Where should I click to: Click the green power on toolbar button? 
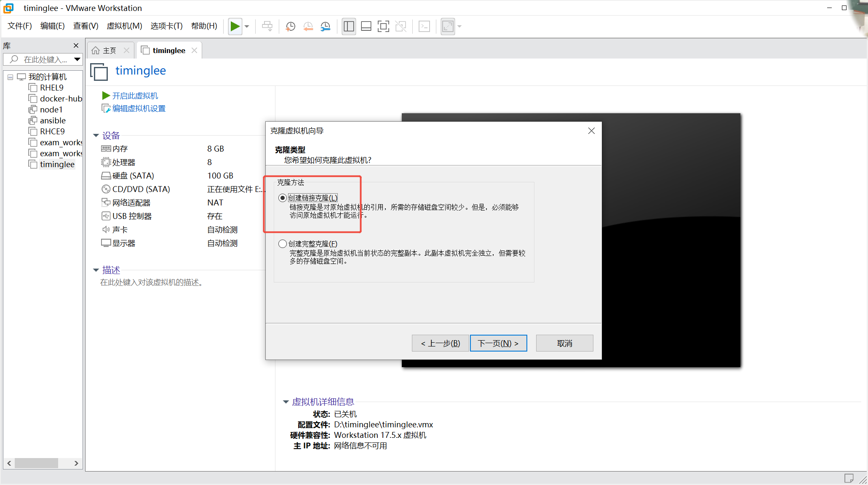235,27
